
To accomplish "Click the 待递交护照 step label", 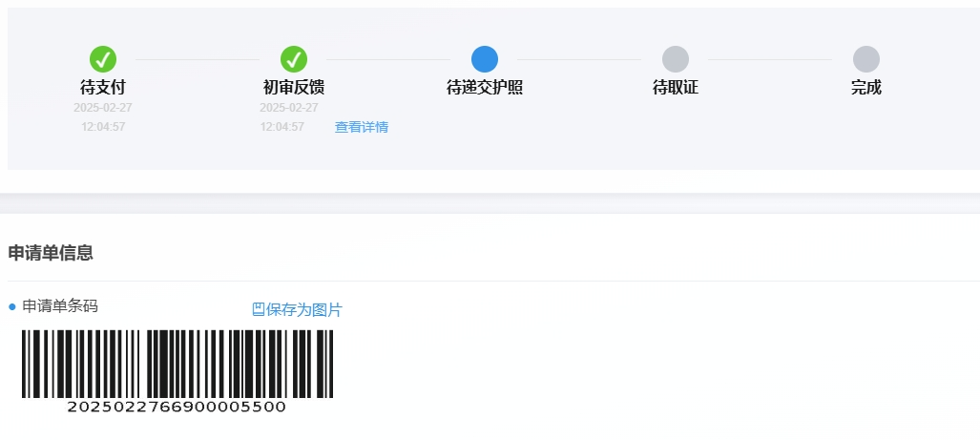I will click(x=485, y=88).
